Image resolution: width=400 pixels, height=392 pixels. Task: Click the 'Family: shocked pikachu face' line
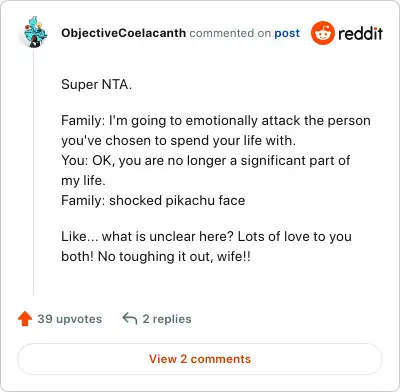pyautogui.click(x=153, y=200)
